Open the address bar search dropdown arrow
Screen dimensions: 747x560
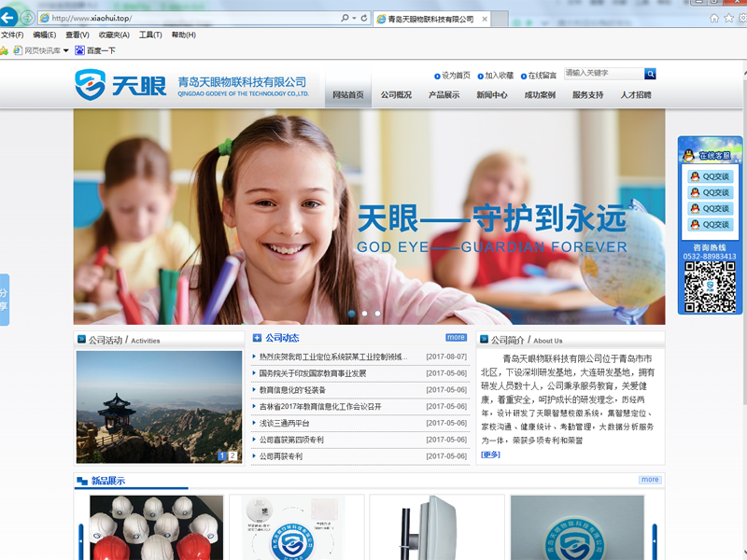click(x=354, y=18)
